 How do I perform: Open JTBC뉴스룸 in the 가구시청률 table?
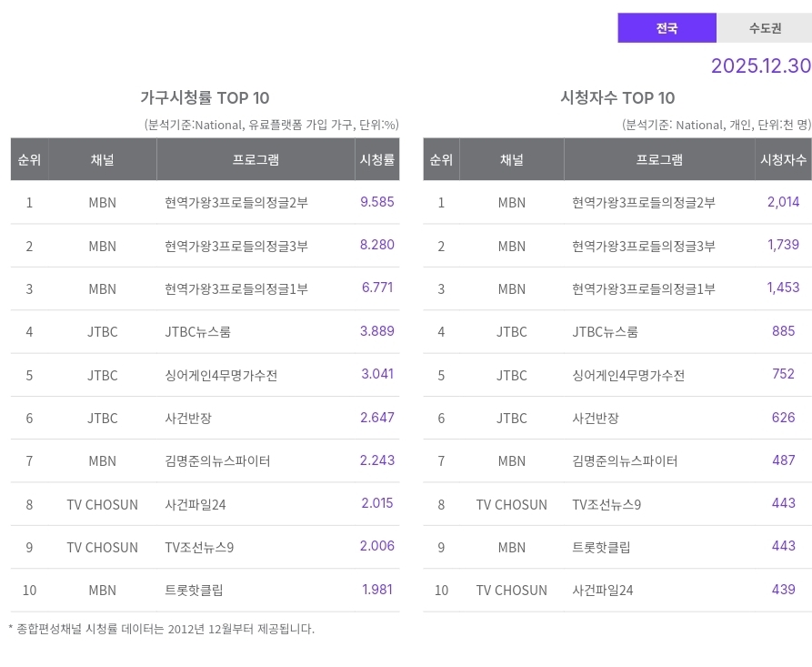(x=198, y=332)
